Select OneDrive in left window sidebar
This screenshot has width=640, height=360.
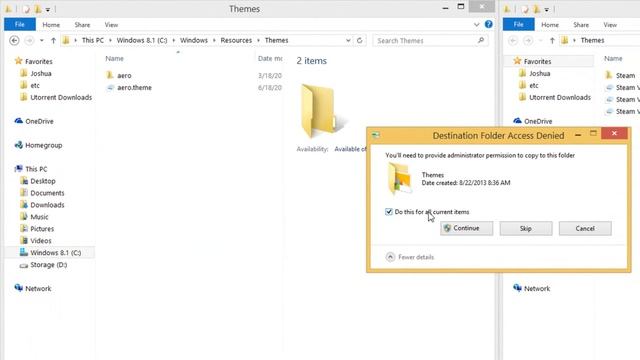(x=39, y=121)
